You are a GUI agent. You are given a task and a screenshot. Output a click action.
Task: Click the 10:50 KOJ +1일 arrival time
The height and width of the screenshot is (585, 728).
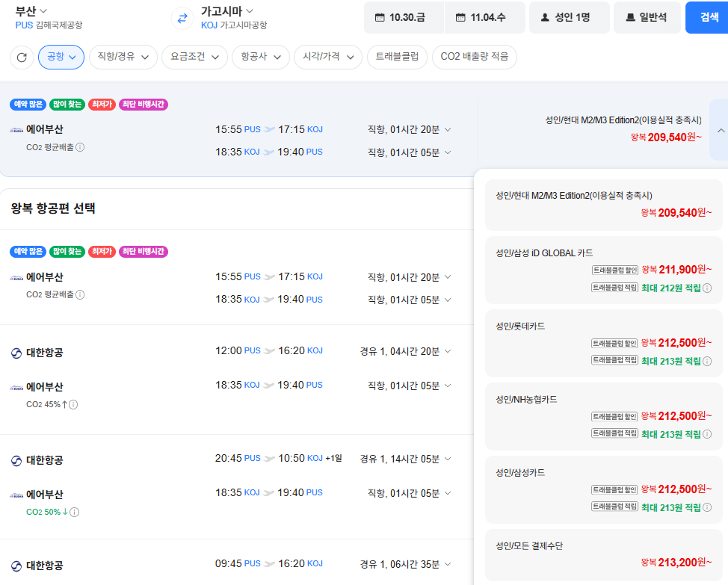309,458
